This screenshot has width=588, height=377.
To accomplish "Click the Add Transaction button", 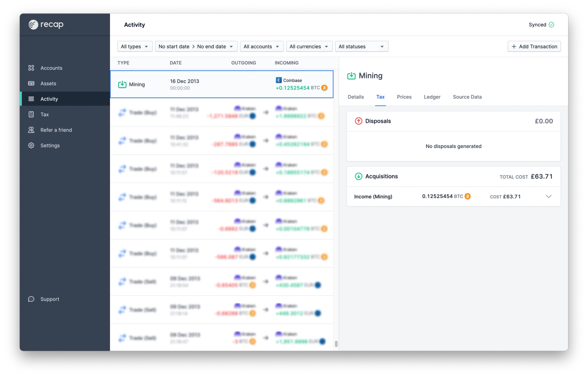I will point(534,46).
